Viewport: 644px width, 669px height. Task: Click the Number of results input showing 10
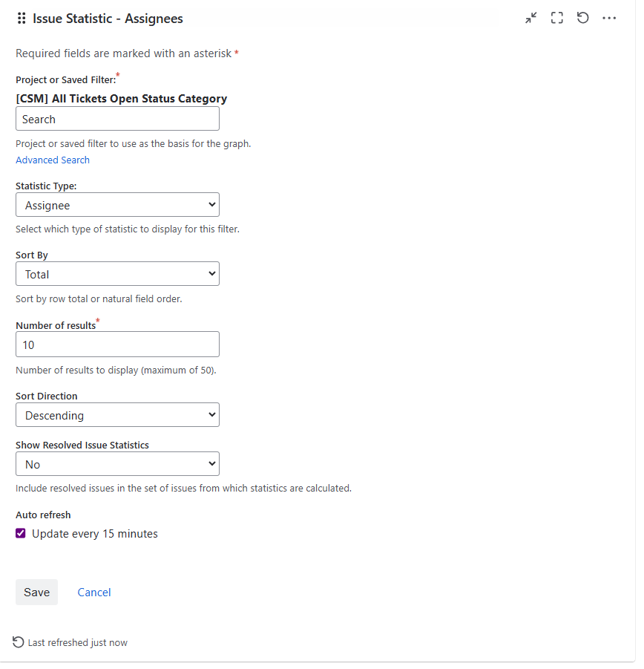[x=117, y=344]
